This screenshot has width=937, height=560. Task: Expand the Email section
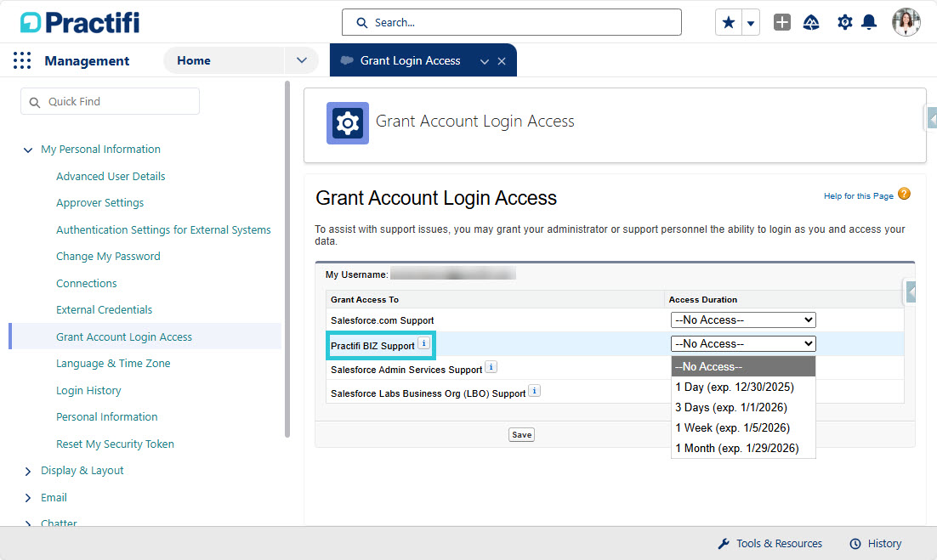(x=27, y=498)
